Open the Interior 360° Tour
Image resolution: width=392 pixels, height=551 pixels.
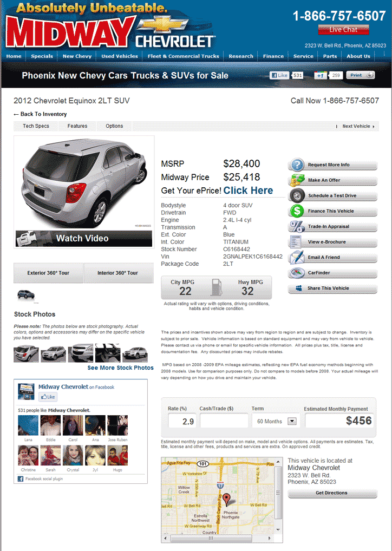(119, 273)
